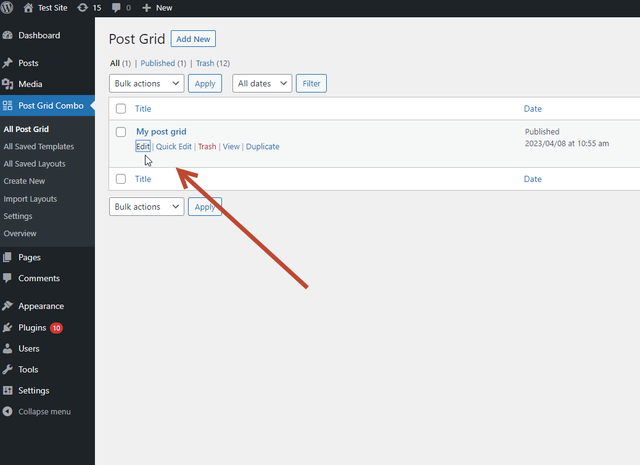
Task: Click the Quick Edit link
Action: 173,146
